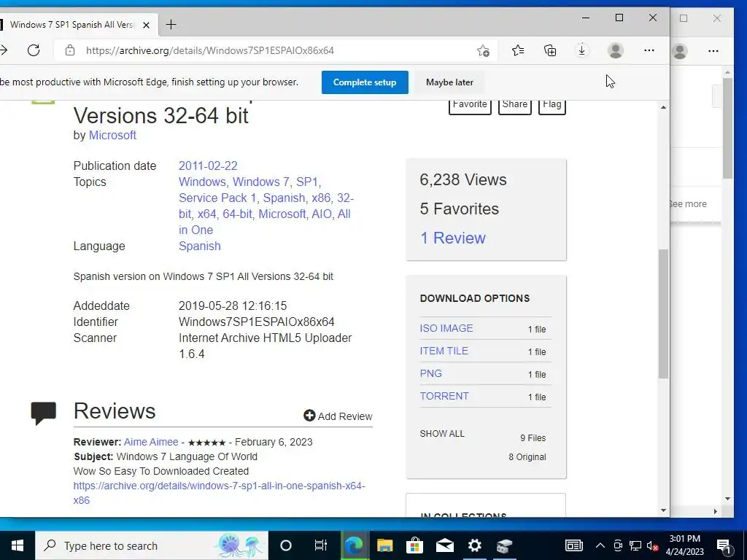Image resolution: width=747 pixels, height=560 pixels.
Task: Open publication date 2011-02-22 link
Action: [x=208, y=166]
